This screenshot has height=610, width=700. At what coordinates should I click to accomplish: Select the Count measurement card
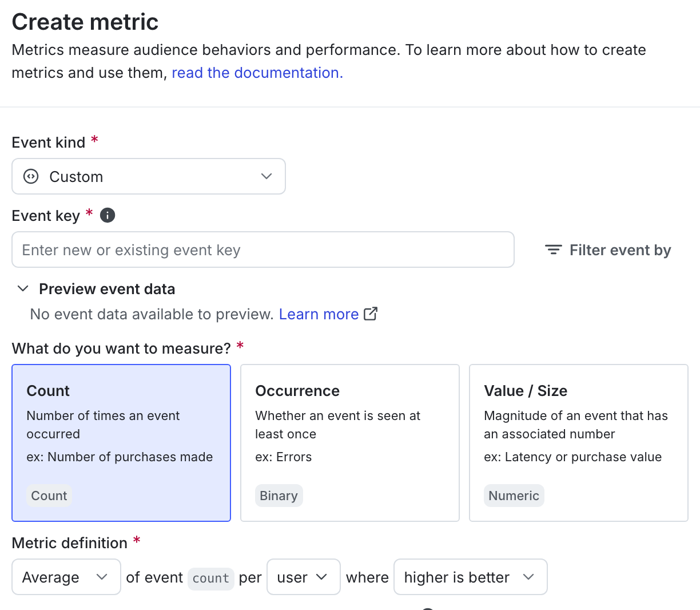click(121, 442)
